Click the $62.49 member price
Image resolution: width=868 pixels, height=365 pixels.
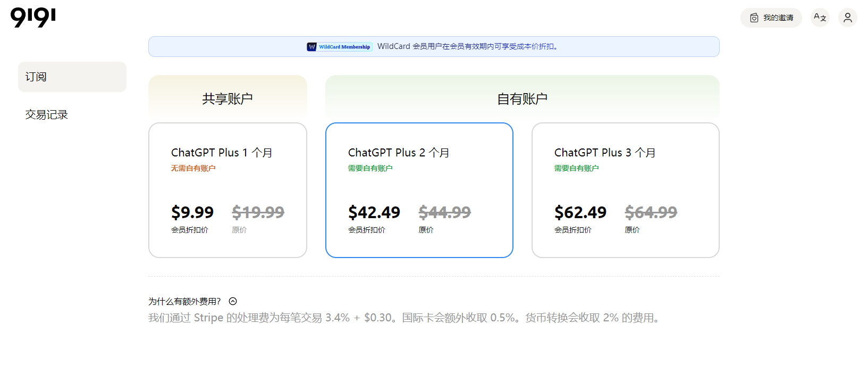coord(580,212)
